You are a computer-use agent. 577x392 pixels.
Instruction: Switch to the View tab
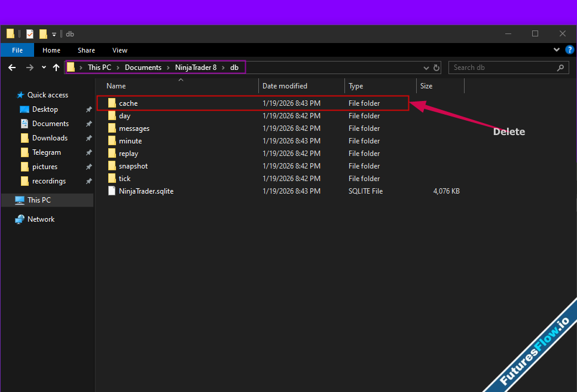pos(120,50)
